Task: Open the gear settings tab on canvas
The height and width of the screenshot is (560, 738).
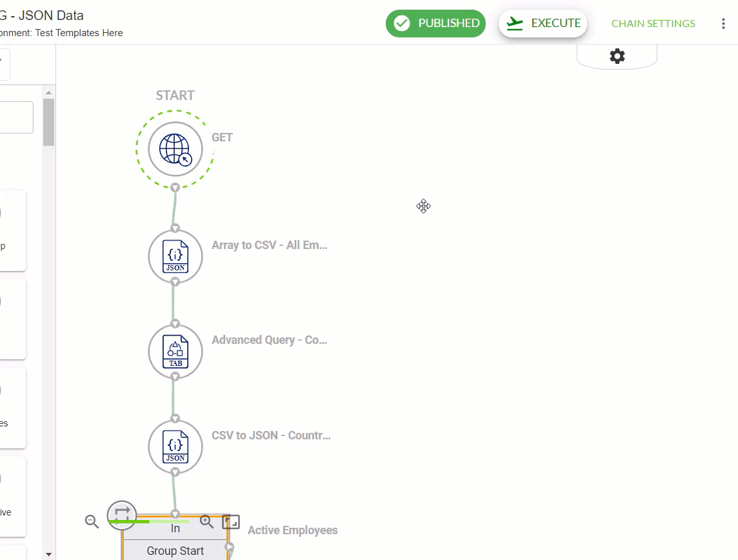Action: point(617,57)
